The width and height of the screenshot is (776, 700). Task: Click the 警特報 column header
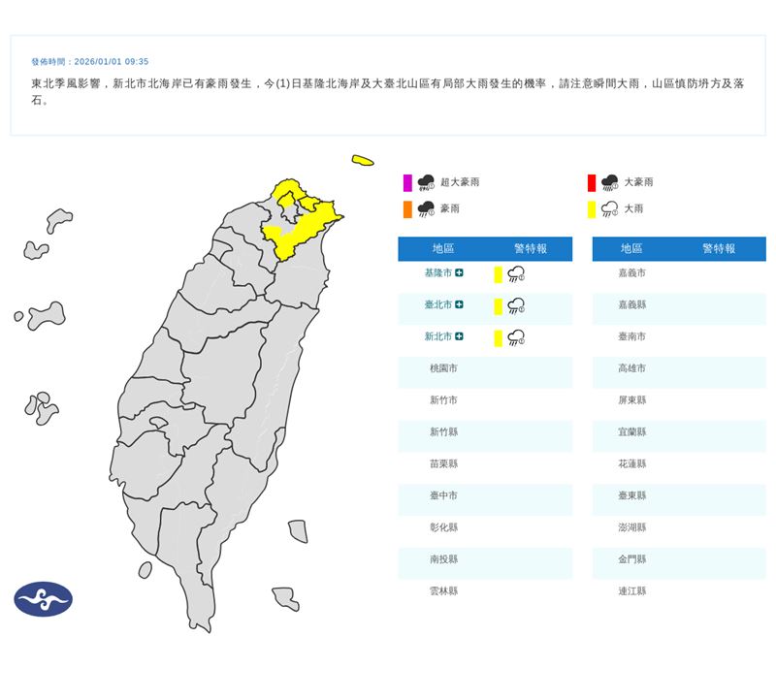532,249
